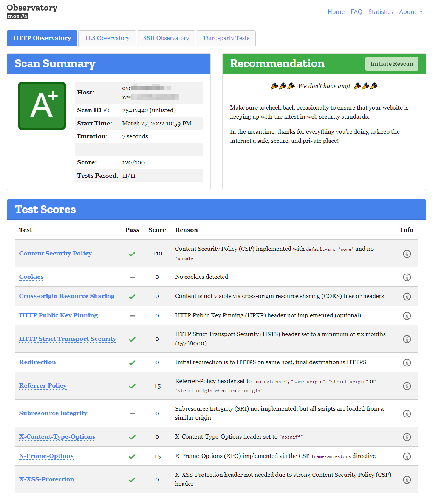
Task: Go to the Statistics page
Action: tap(381, 12)
